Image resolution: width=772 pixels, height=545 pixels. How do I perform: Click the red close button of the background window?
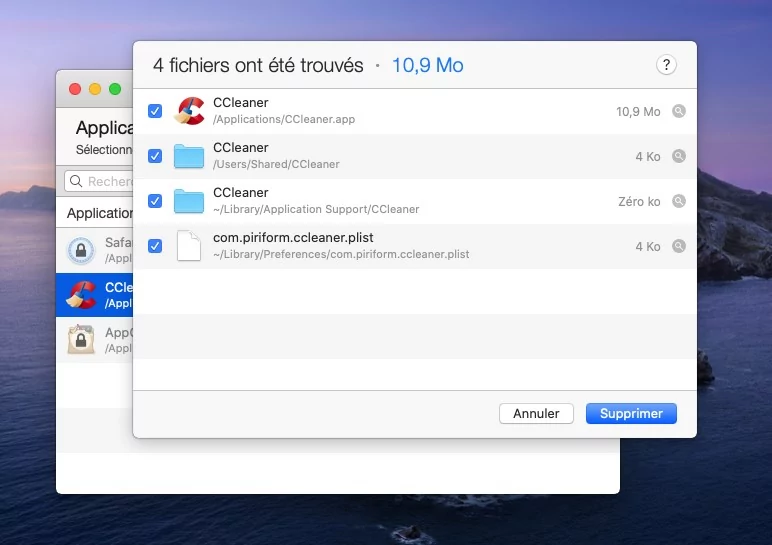pos(75,89)
